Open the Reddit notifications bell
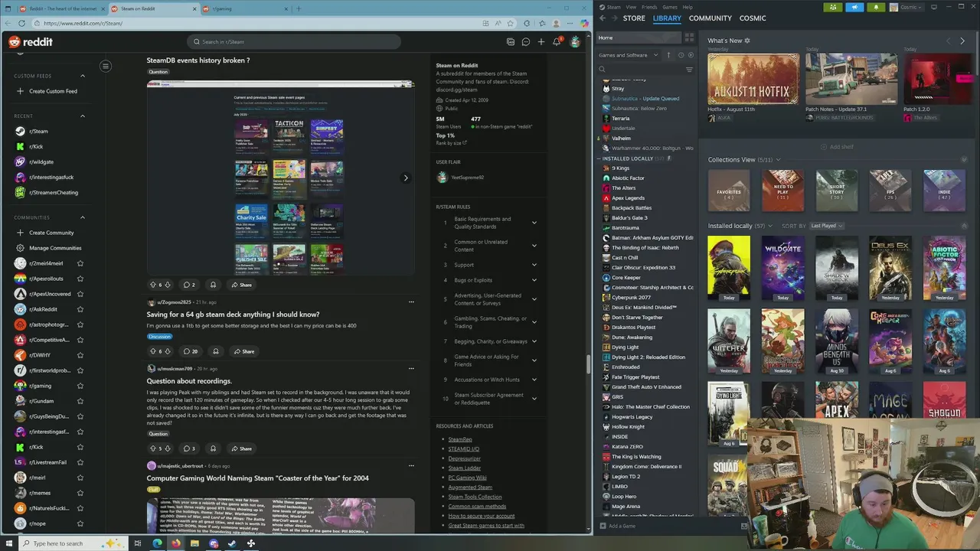 [x=557, y=42]
